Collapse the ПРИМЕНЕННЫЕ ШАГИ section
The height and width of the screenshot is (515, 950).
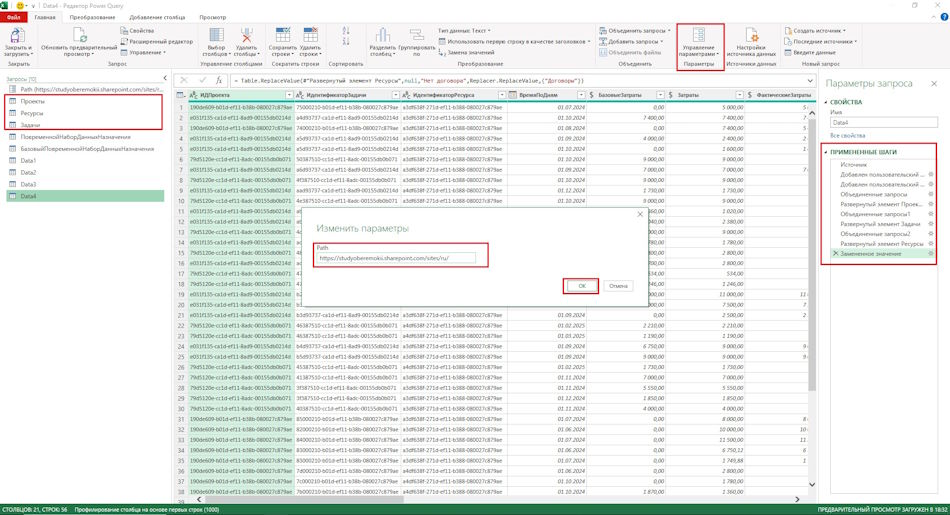point(826,152)
